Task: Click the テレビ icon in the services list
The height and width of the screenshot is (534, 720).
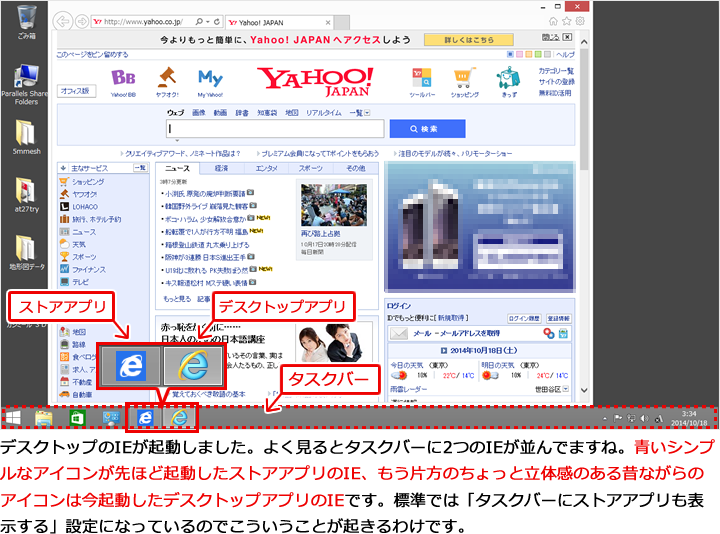Action: tap(65, 281)
